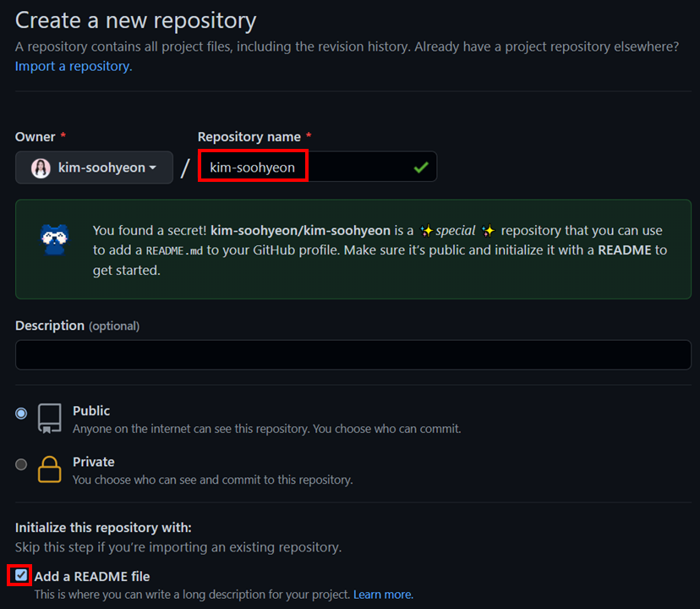The height and width of the screenshot is (609, 700).
Task: Select the Private radio button
Action: coord(21,464)
